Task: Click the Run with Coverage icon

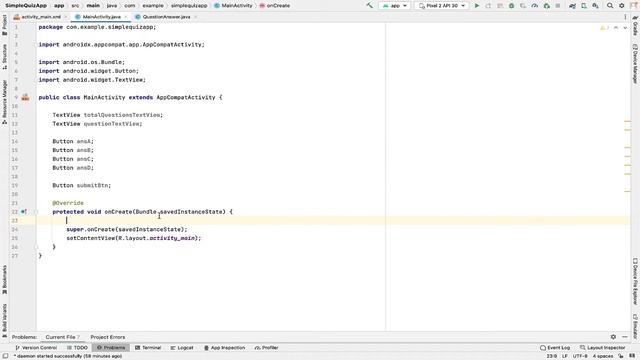Action: 523,6
